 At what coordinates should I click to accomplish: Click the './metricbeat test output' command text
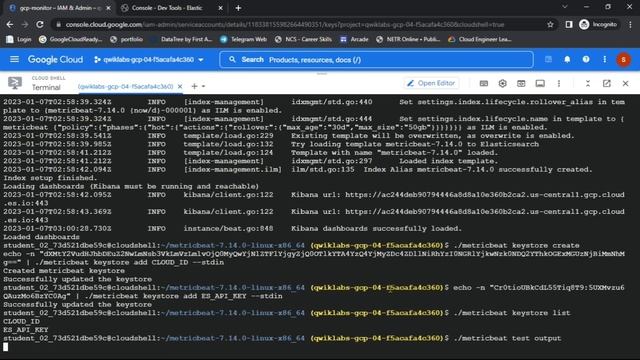pos(507,338)
